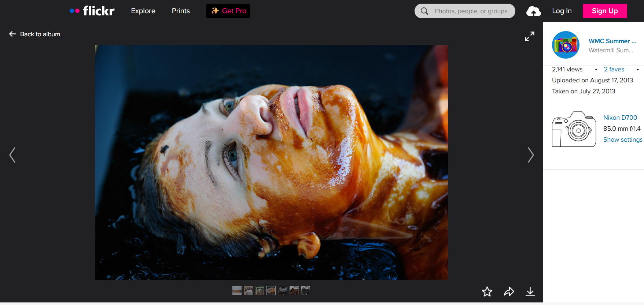Go to the previous photo
644x305 pixels.
tap(12, 155)
